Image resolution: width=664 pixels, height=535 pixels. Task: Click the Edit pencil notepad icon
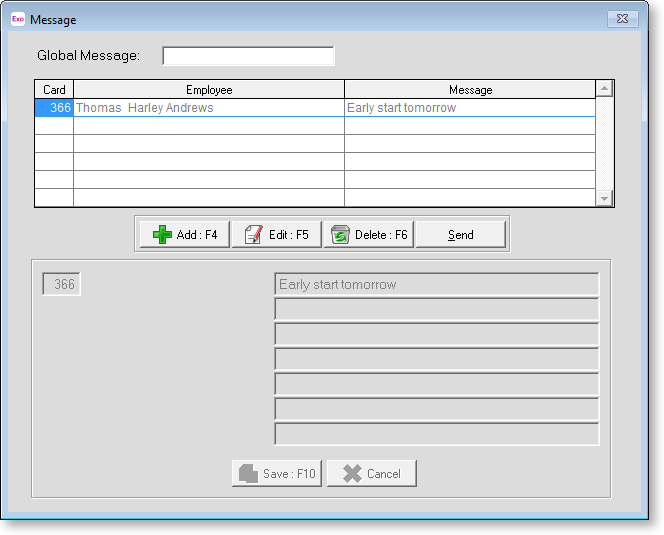click(253, 235)
